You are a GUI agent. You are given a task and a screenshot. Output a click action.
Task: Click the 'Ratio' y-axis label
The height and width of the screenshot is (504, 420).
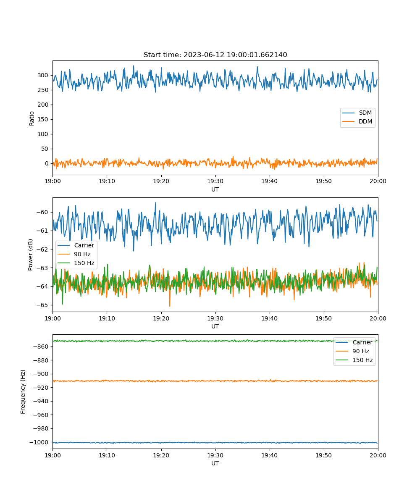(x=32, y=118)
